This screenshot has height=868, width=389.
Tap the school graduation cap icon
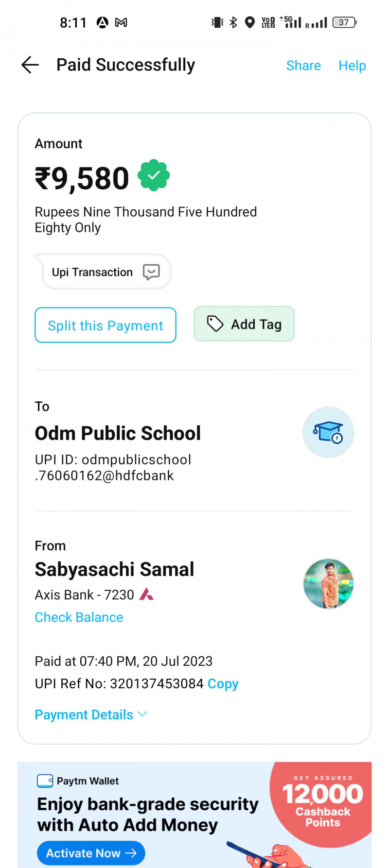pyautogui.click(x=328, y=432)
